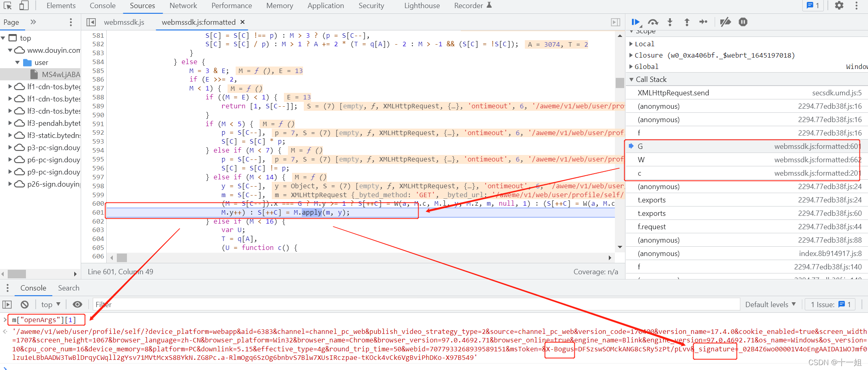This screenshot has width=868, height=370.
Task: Click the Step into function icon
Action: click(670, 22)
